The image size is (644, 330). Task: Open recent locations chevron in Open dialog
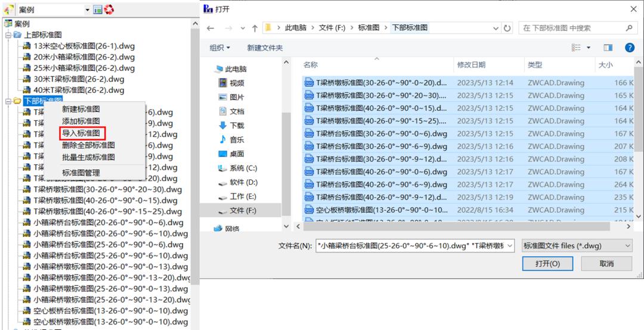point(243,29)
